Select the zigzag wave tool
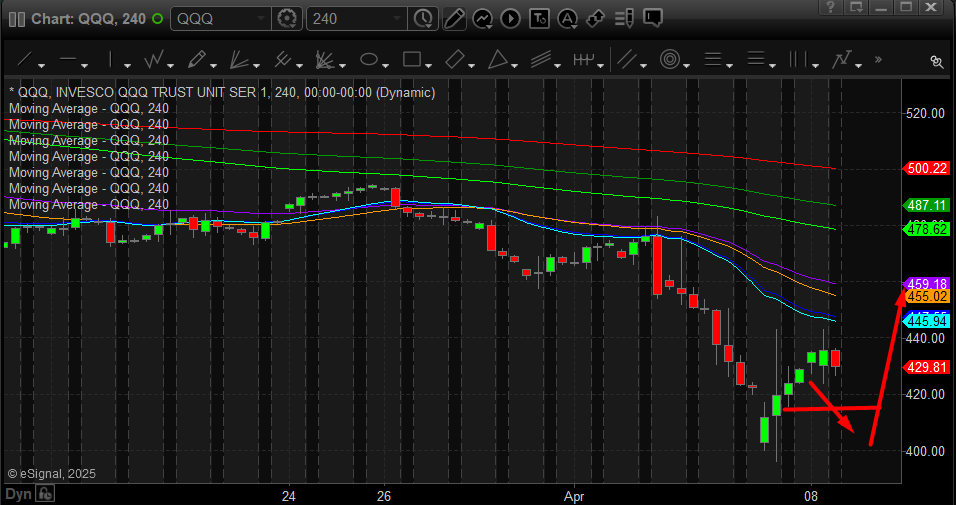956x505 pixels. click(x=153, y=60)
